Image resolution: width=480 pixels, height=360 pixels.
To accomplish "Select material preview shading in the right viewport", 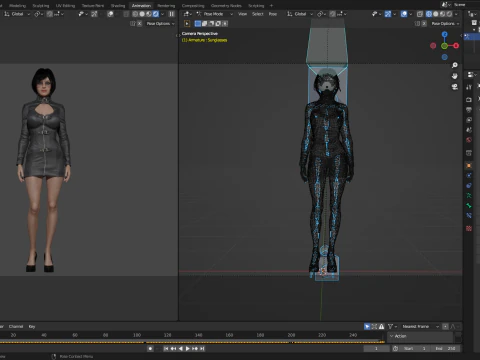I will pos(443,14).
